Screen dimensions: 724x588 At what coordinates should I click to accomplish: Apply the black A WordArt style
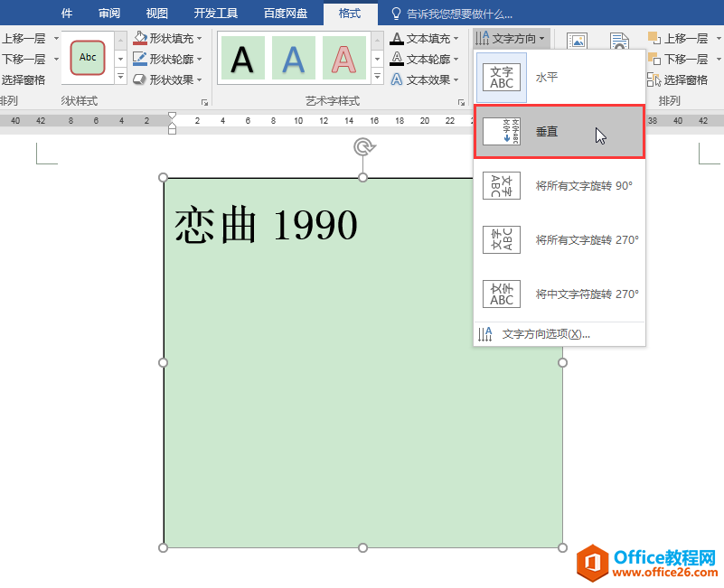(x=243, y=58)
